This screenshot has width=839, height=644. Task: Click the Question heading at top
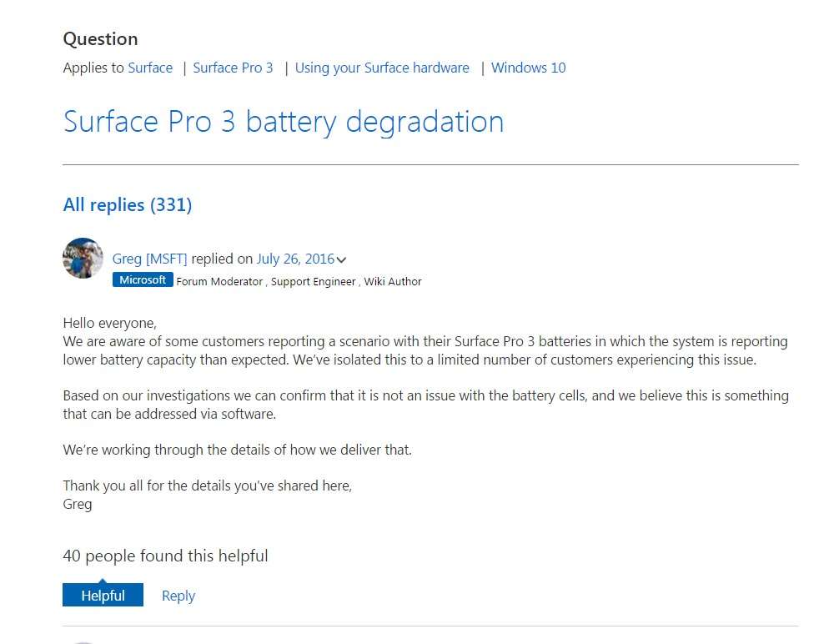click(x=100, y=39)
